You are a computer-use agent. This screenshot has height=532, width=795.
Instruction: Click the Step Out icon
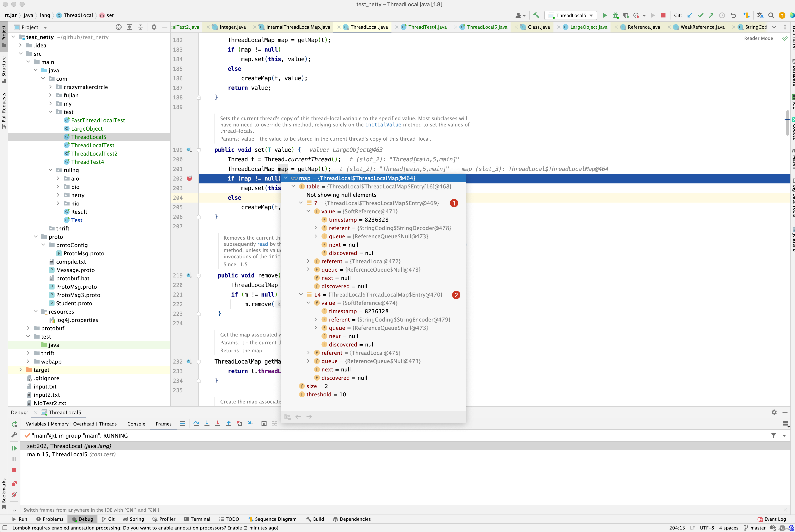(229, 423)
